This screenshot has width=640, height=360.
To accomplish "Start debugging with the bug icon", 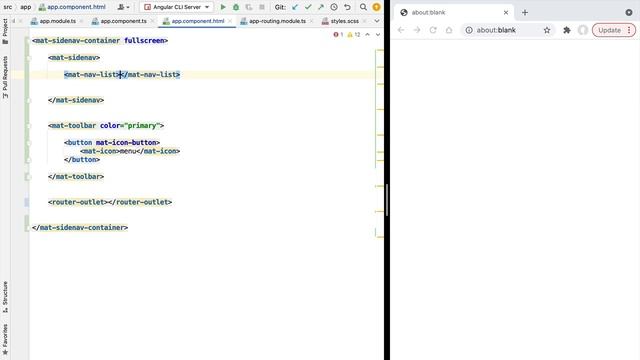I will click(x=236, y=7).
